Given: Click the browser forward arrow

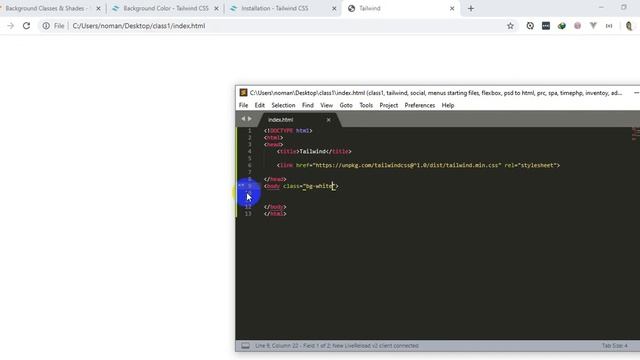Looking at the screenshot, I should (11, 26).
